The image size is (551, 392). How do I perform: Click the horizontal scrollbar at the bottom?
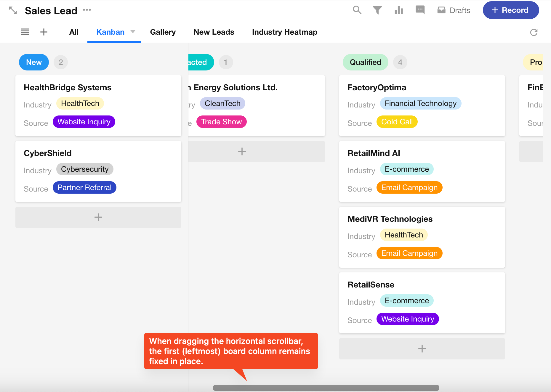pyautogui.click(x=326, y=388)
